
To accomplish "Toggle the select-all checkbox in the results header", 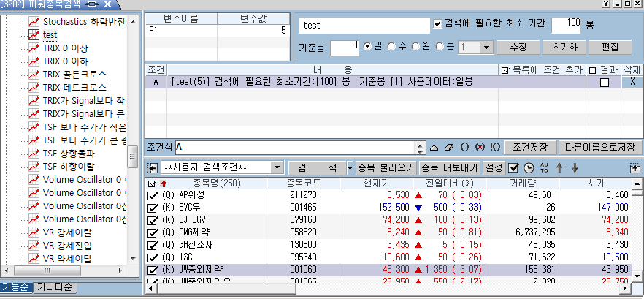I will pos(152,183).
